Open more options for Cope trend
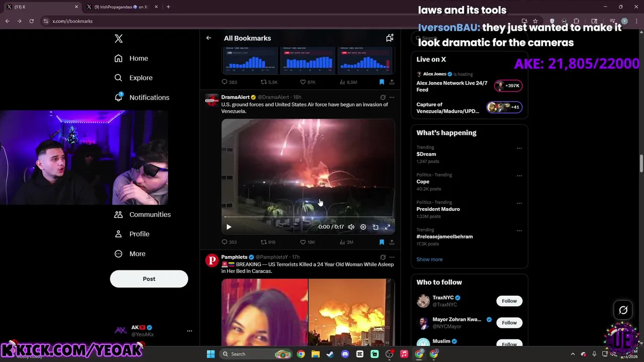The width and height of the screenshot is (644, 362). tap(519, 176)
